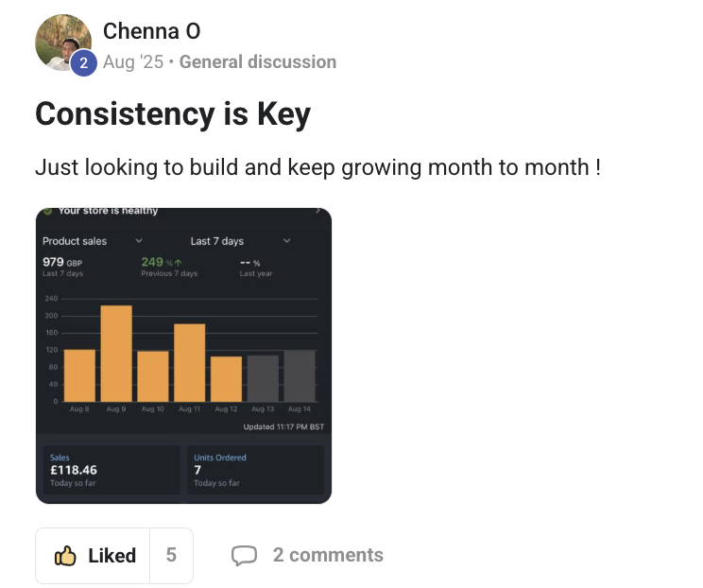Open the General discussion category link
Viewport: 703px width, 588px height.
click(x=257, y=62)
